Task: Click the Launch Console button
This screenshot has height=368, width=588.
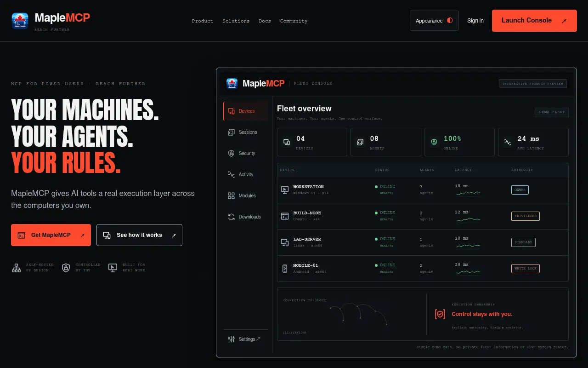Action: click(534, 21)
